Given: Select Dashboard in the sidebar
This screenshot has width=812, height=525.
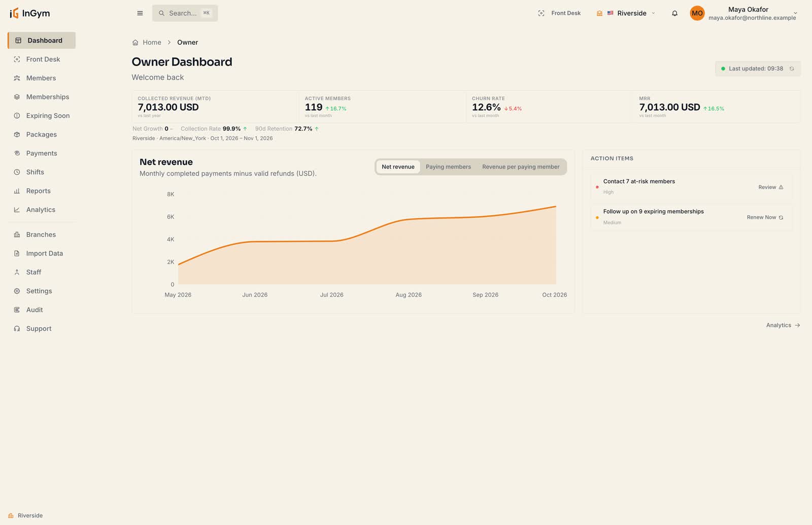Looking at the screenshot, I should [42, 41].
